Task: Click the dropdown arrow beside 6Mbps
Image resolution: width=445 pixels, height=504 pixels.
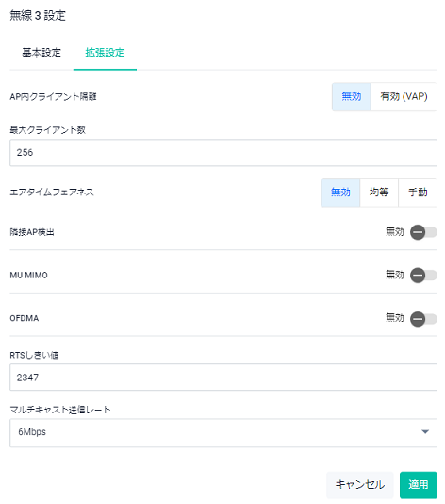Action: (425, 431)
